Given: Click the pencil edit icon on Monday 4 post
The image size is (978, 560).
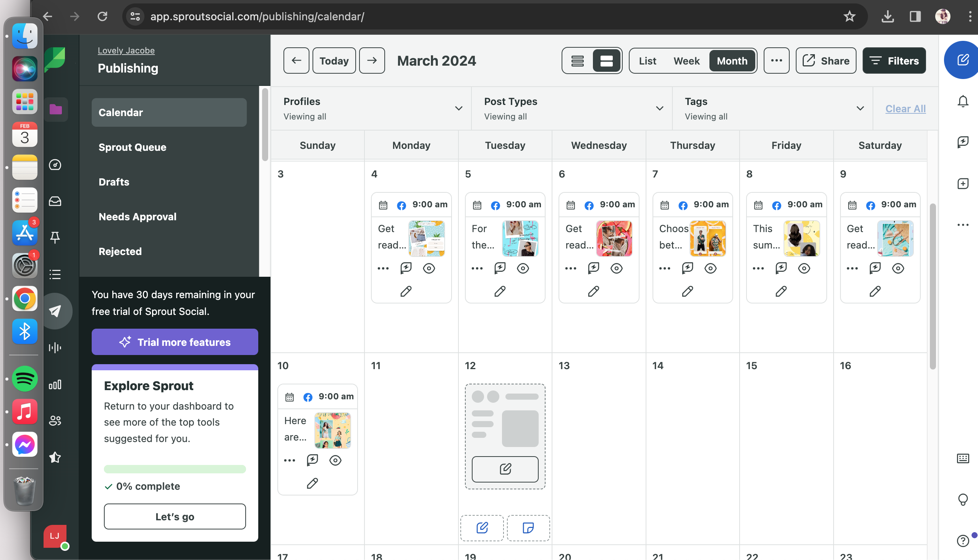Looking at the screenshot, I should tap(406, 291).
